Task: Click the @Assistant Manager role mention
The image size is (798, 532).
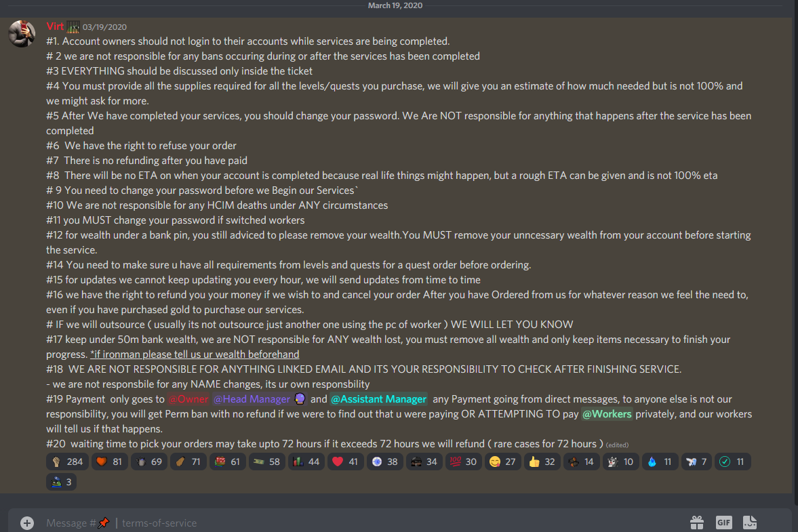Action: (x=378, y=399)
